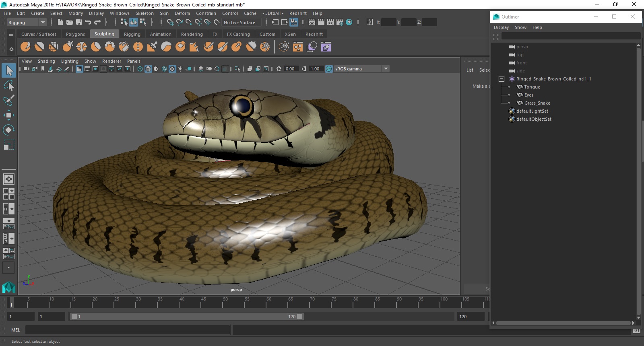Screen dimensions: 644x346
Task: Select Tongue node in the Outliner
Action: coord(532,87)
